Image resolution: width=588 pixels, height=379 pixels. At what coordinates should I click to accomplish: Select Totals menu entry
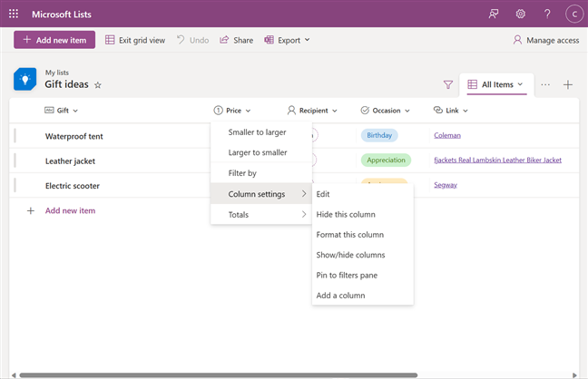[261, 214]
